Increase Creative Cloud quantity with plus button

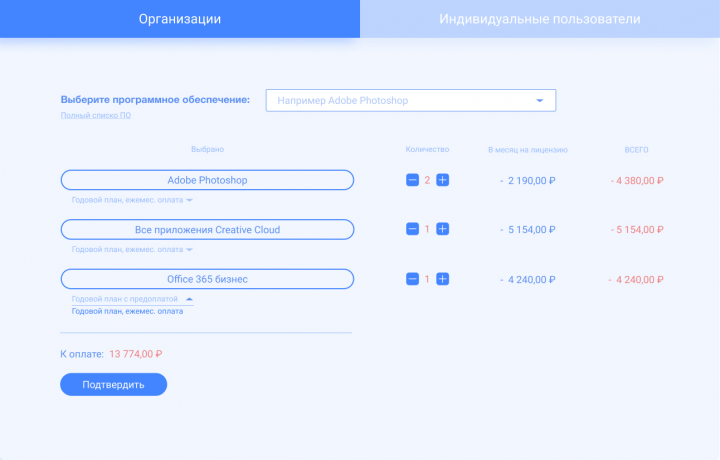click(x=443, y=229)
